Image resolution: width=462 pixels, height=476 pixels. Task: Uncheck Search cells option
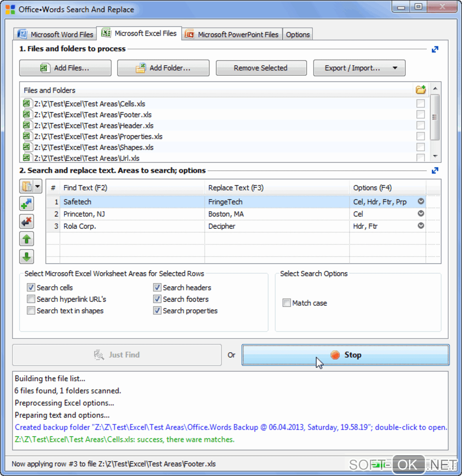pyautogui.click(x=31, y=287)
